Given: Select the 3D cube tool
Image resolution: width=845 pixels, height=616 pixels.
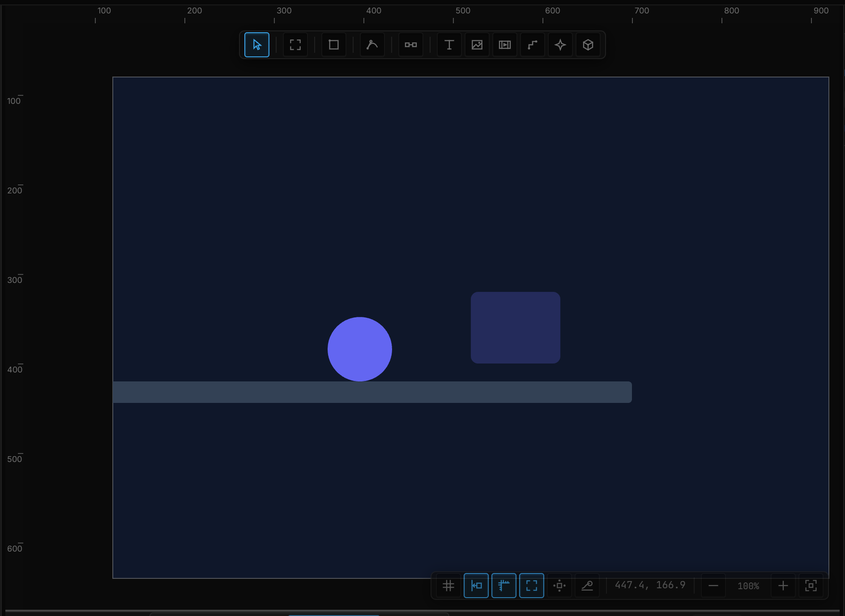Looking at the screenshot, I should click(x=588, y=45).
